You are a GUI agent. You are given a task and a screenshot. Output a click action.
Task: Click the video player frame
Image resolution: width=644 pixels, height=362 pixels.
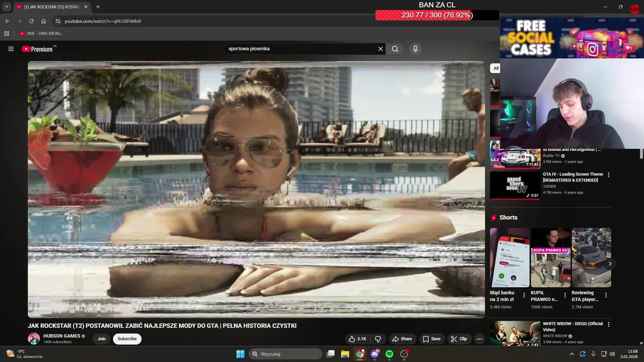[256, 189]
